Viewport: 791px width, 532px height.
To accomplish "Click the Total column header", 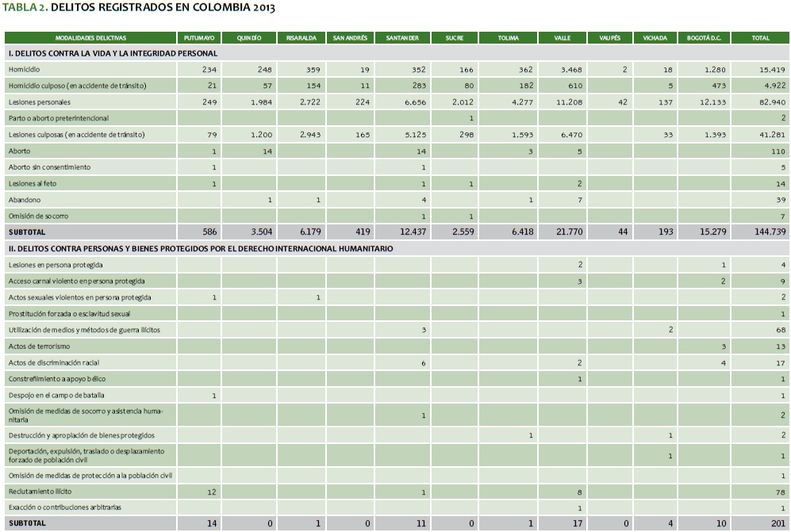I will 760,38.
